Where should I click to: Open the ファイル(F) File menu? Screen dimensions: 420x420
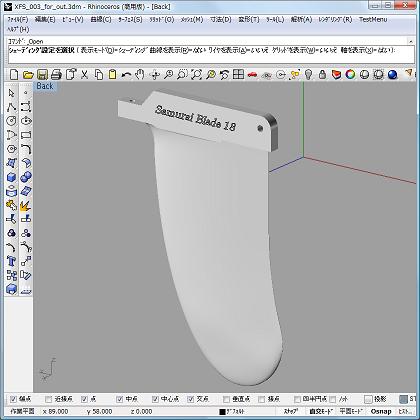[18, 20]
